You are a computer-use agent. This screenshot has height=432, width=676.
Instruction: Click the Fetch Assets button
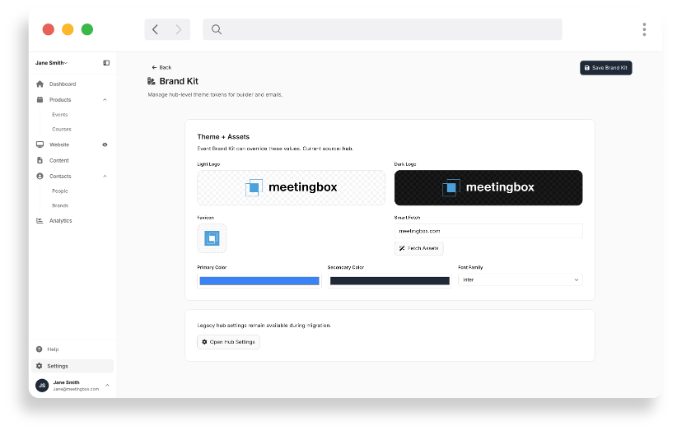(419, 248)
